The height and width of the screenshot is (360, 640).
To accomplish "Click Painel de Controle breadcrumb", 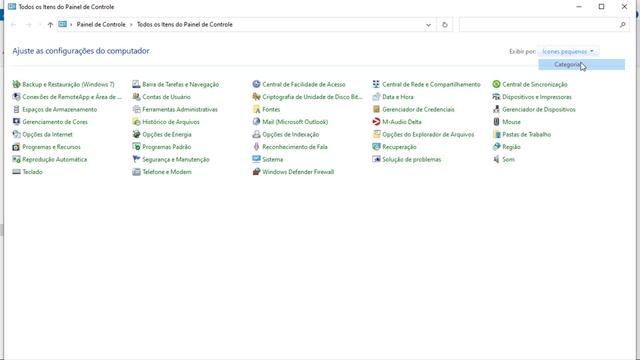I will [x=101, y=24].
